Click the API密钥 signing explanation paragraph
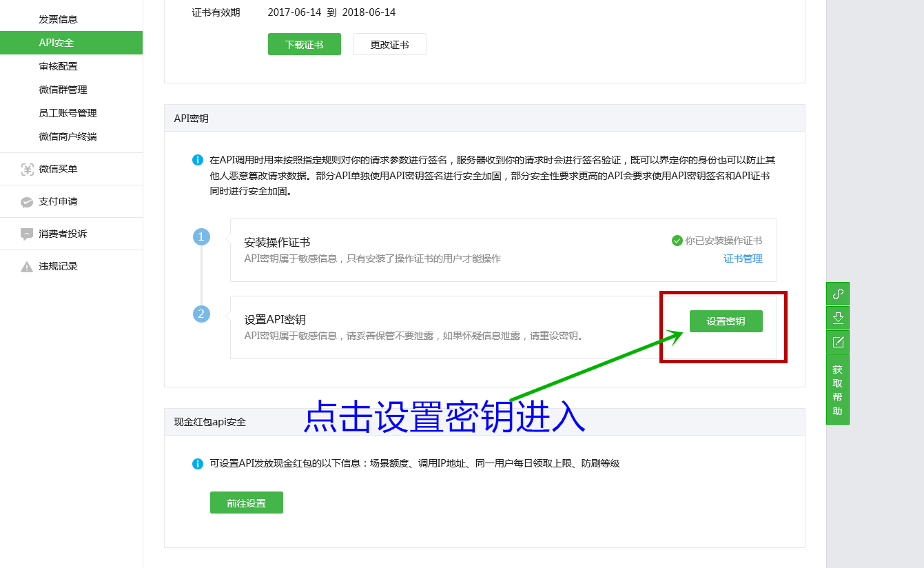This screenshot has width=924, height=568. (x=493, y=176)
